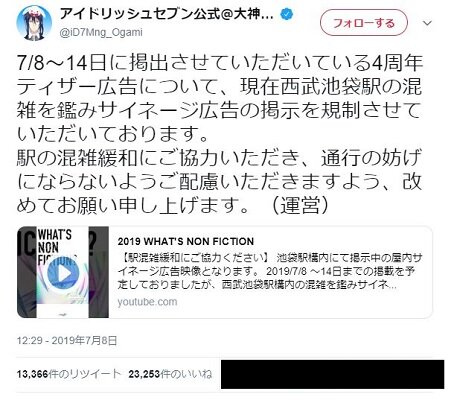The height and width of the screenshot is (400, 454).
Task: Open the @iD7Mng_Ogami handle link
Action: pos(101,33)
